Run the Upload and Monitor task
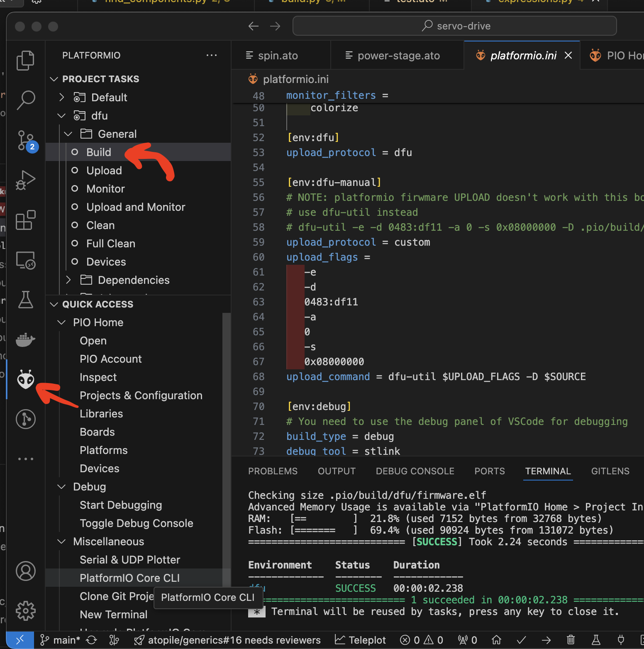The image size is (644, 649). [138, 207]
